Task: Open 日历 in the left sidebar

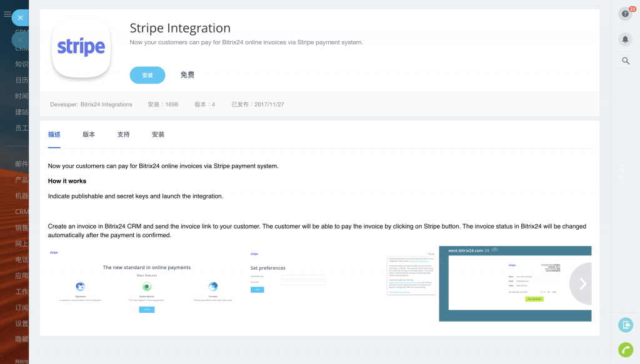Action: click(21, 81)
